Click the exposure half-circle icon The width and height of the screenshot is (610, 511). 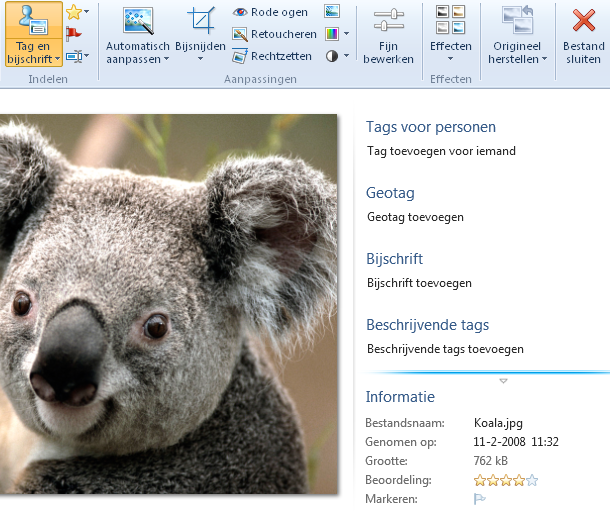(x=332, y=56)
